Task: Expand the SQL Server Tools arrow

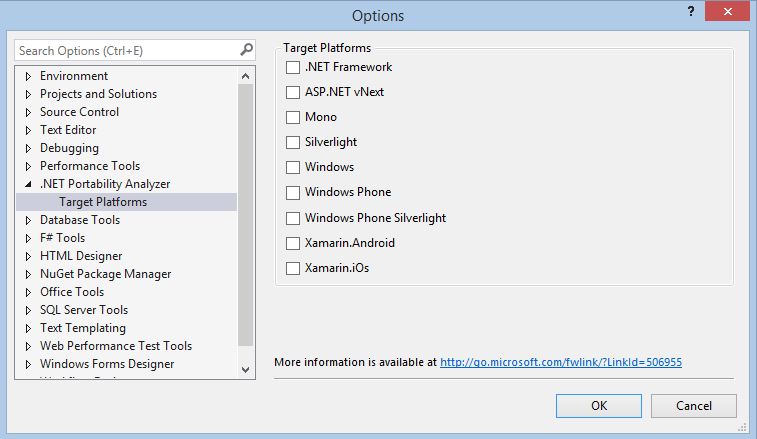Action: (x=28, y=310)
